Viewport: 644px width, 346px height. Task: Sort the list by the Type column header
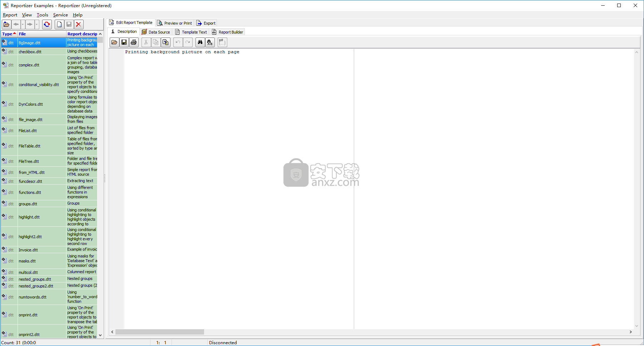coord(9,34)
